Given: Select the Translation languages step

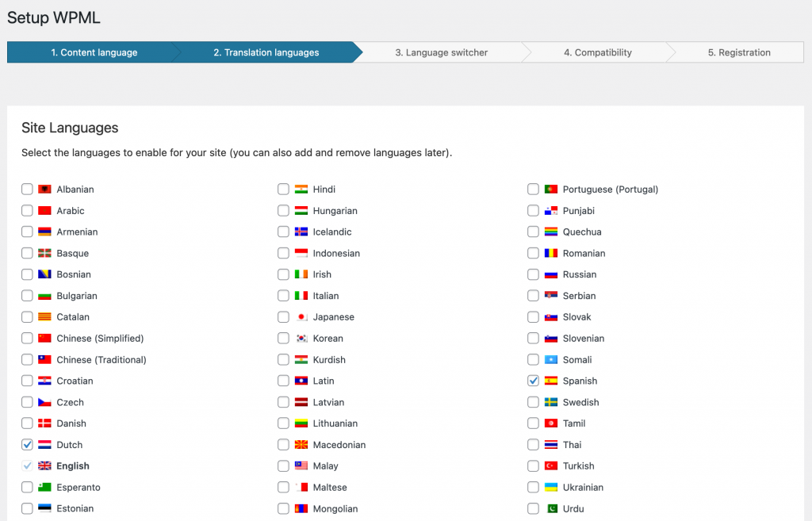Looking at the screenshot, I should (266, 52).
